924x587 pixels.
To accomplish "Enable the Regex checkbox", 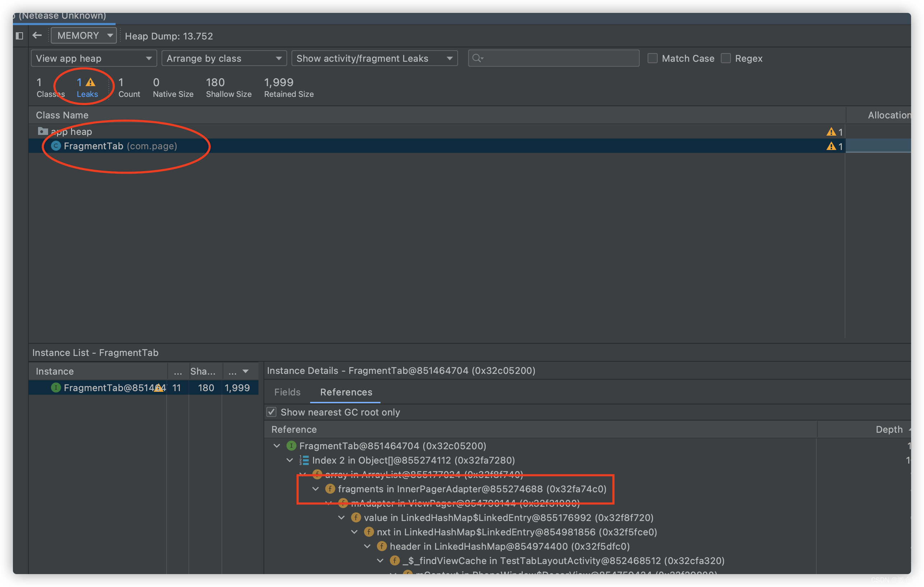I will pos(725,58).
